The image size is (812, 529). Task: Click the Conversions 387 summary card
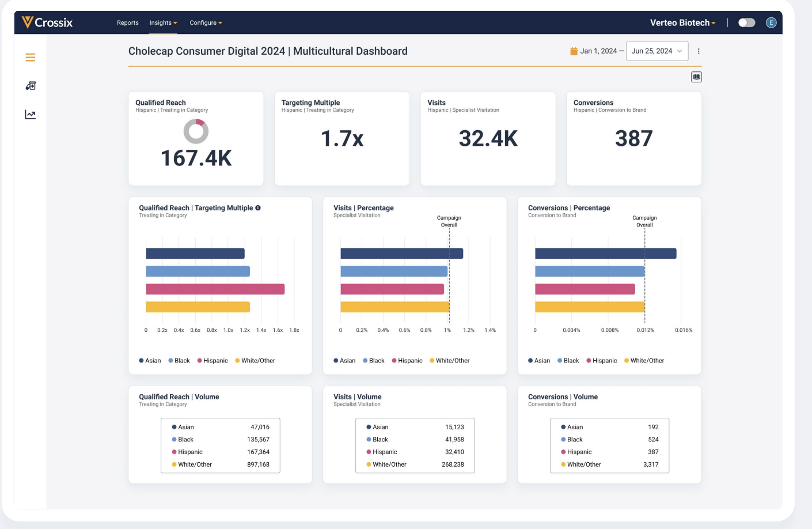point(633,138)
